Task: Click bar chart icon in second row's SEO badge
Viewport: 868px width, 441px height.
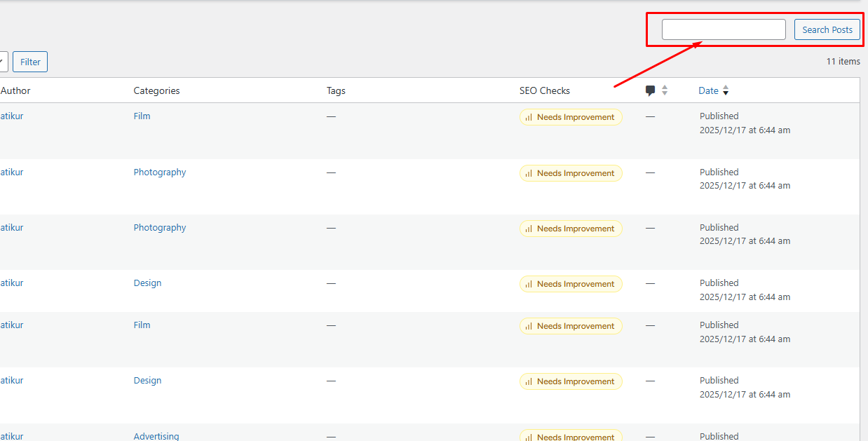Action: (529, 173)
